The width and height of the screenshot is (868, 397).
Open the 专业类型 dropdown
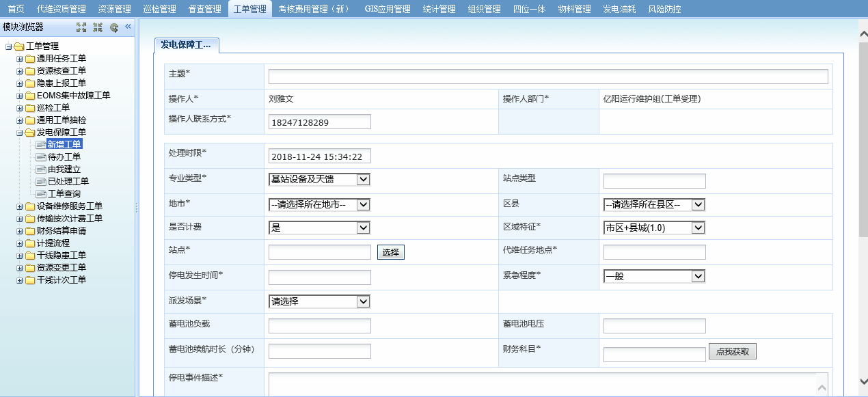click(319, 180)
